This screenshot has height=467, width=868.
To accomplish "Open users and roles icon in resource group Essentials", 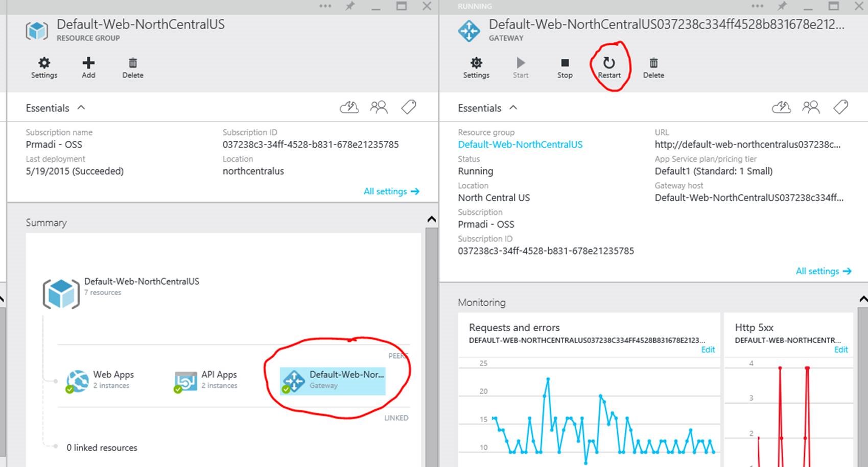I will point(379,107).
